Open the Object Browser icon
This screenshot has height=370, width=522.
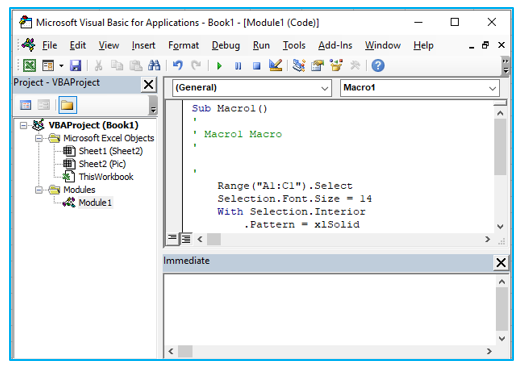[336, 65]
